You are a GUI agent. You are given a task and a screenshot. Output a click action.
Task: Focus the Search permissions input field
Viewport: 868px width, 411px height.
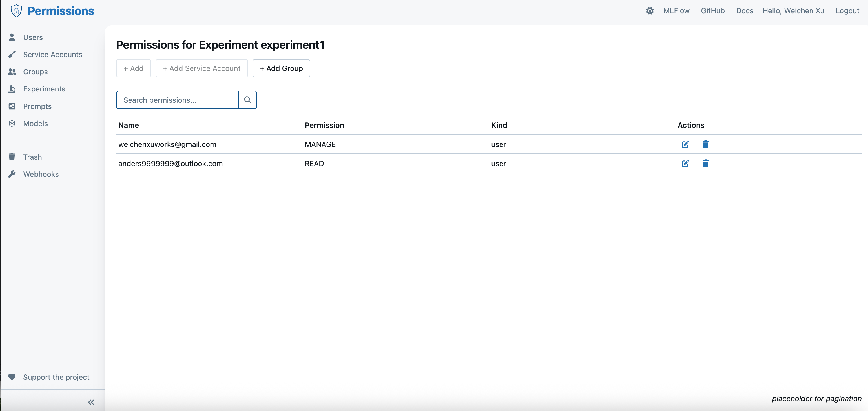(177, 100)
